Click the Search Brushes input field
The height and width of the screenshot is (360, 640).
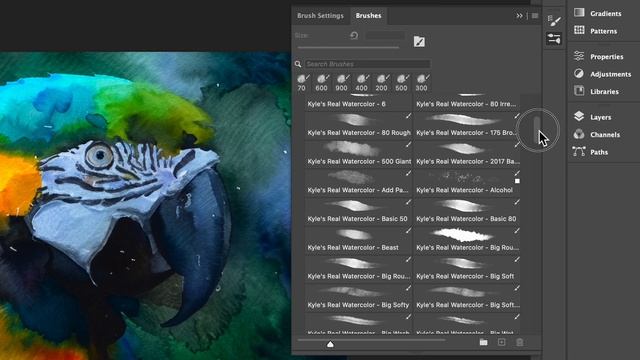367,64
